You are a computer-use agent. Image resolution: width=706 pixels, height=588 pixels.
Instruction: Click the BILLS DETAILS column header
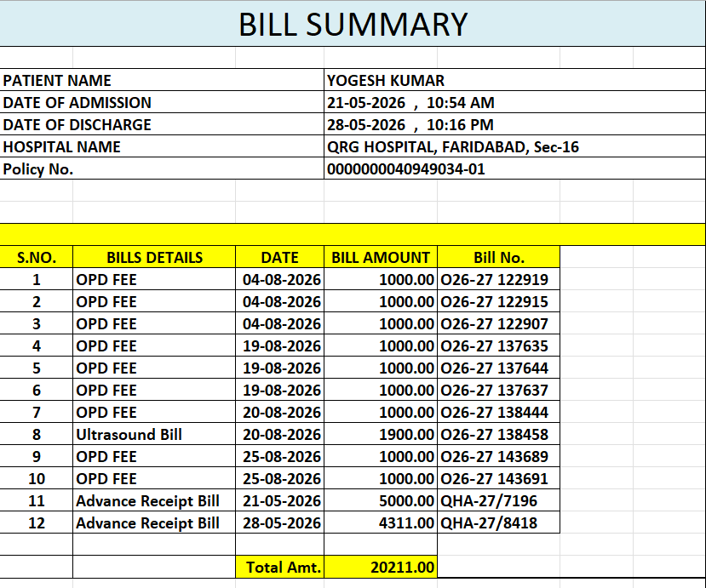(x=154, y=257)
